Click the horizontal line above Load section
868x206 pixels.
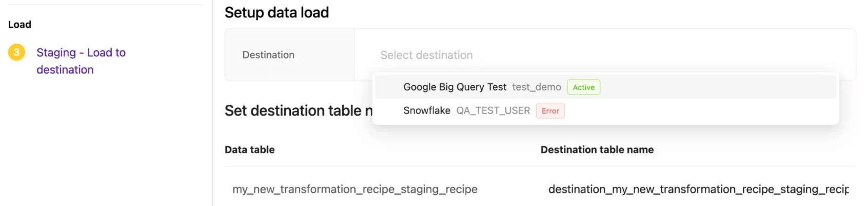pos(105,5)
